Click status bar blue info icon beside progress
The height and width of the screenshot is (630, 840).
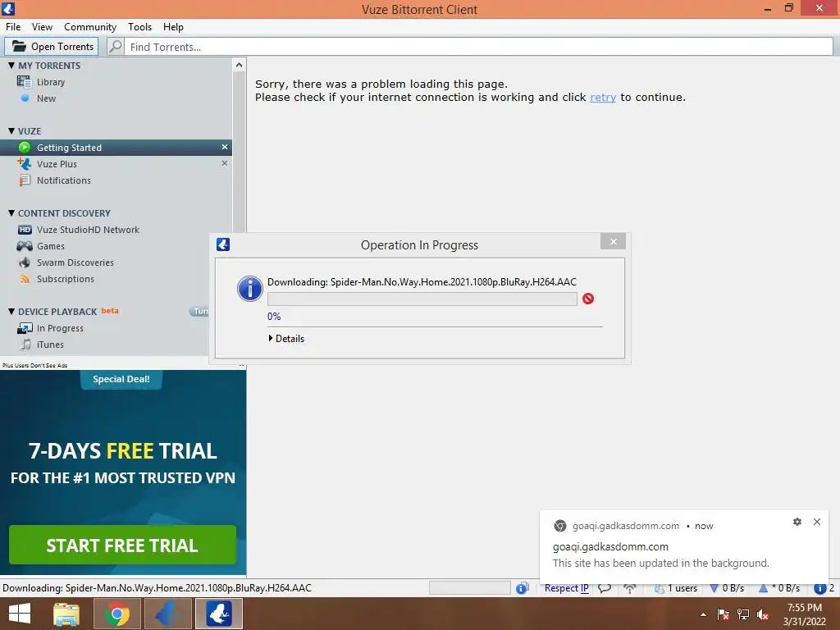[x=523, y=588]
